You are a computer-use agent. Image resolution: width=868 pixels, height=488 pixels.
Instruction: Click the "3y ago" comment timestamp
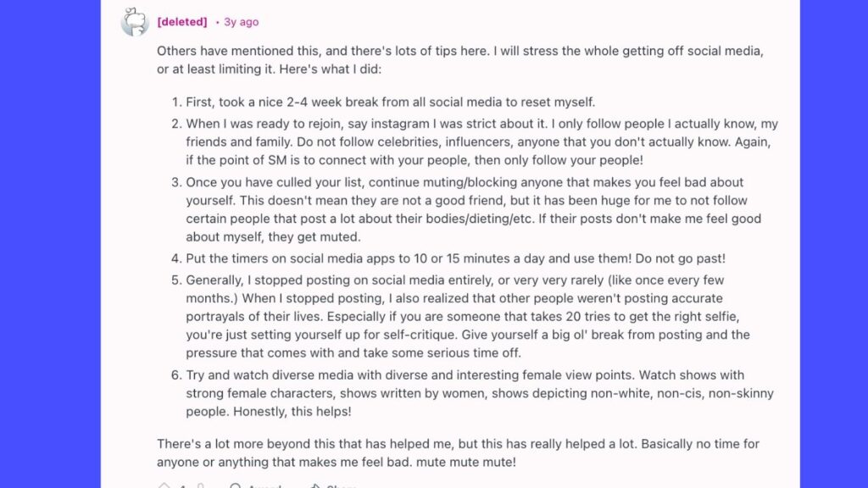(242, 22)
